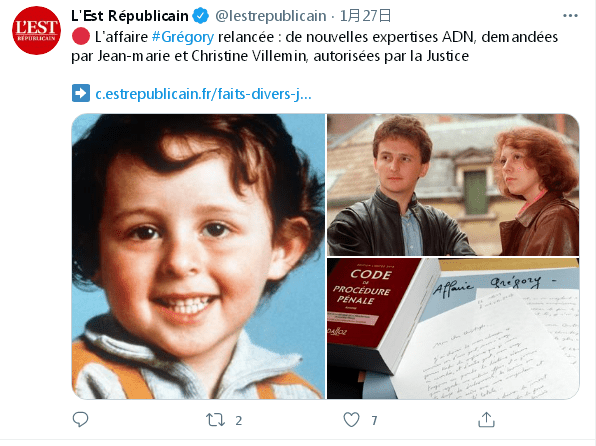Open the tweet date 1月27日 timestamp
Image resolution: width=596 pixels, height=446 pixels.
(x=365, y=16)
